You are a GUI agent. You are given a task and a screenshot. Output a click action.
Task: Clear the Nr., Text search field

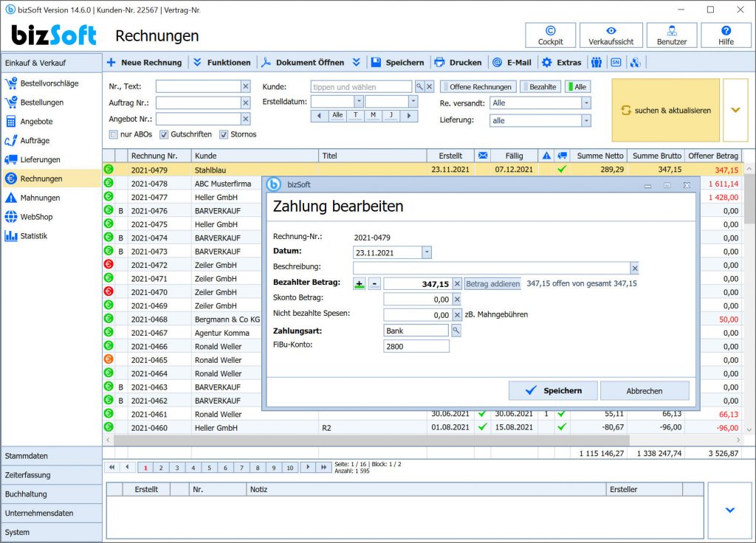tap(245, 87)
